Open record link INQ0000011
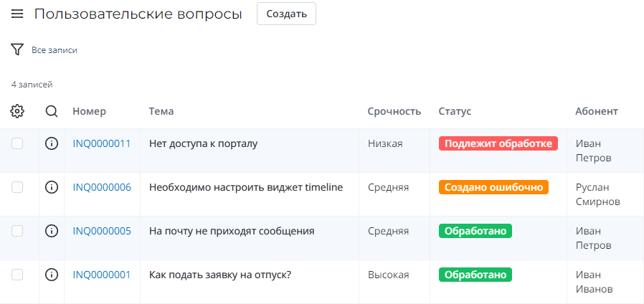644x304 pixels. pyautogui.click(x=102, y=143)
